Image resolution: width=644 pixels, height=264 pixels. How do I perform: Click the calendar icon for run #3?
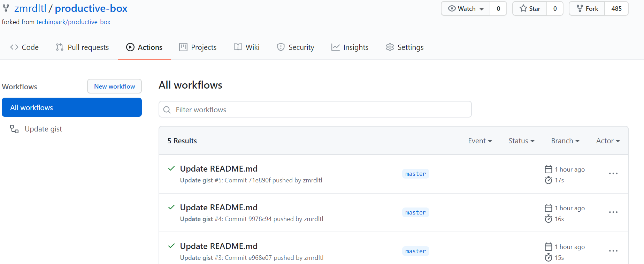point(549,247)
